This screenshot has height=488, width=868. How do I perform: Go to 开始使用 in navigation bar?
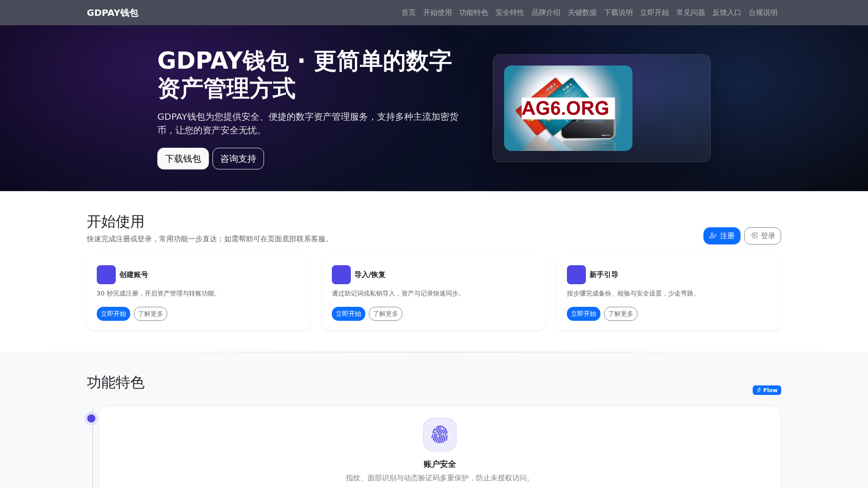click(x=437, y=13)
